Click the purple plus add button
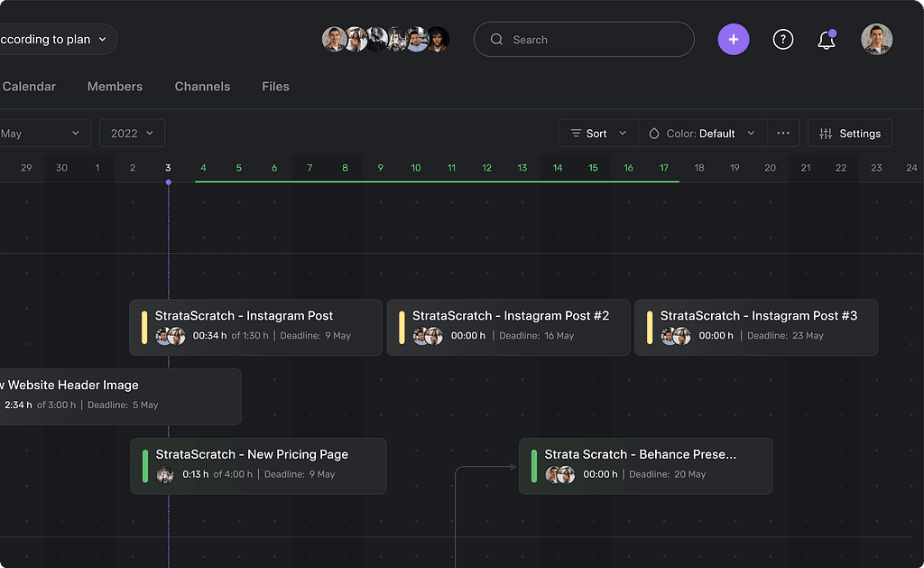Image resolution: width=924 pixels, height=568 pixels. [733, 40]
